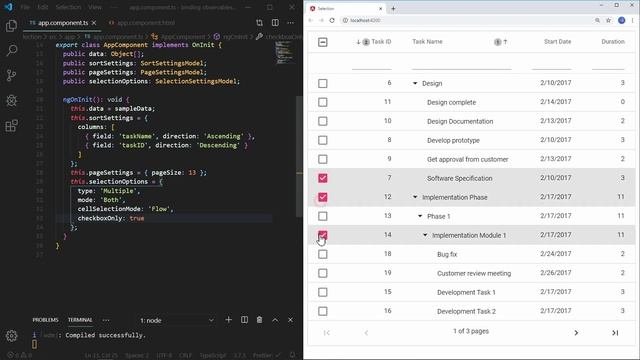Open the View menu in VS Code

point(95,7)
